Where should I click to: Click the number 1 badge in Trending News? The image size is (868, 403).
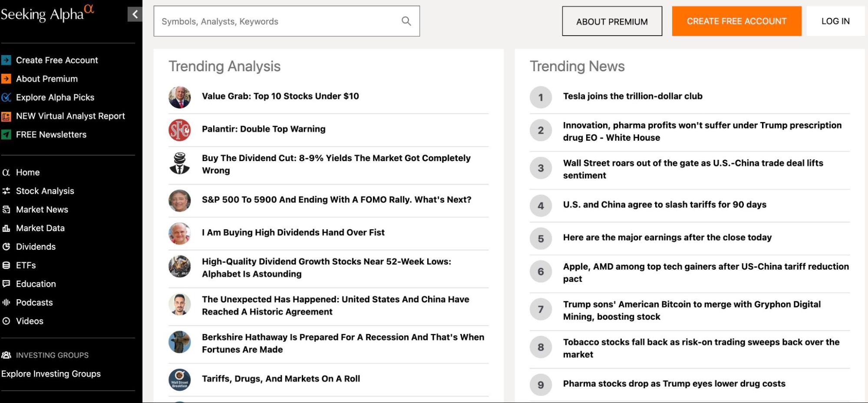coord(541,97)
